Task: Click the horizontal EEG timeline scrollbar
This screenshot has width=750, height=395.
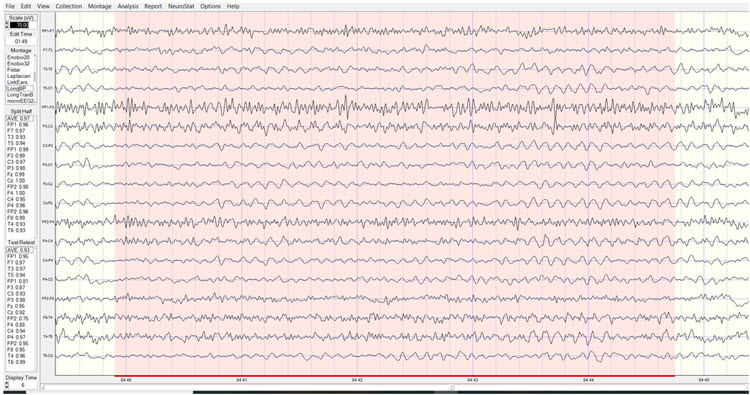Action: click(x=395, y=387)
